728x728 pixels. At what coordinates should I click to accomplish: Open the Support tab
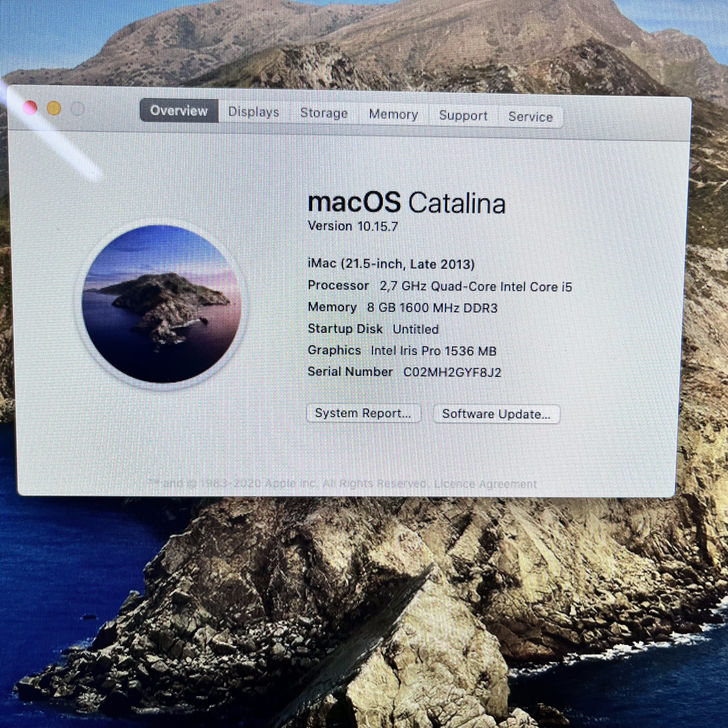[x=463, y=116]
